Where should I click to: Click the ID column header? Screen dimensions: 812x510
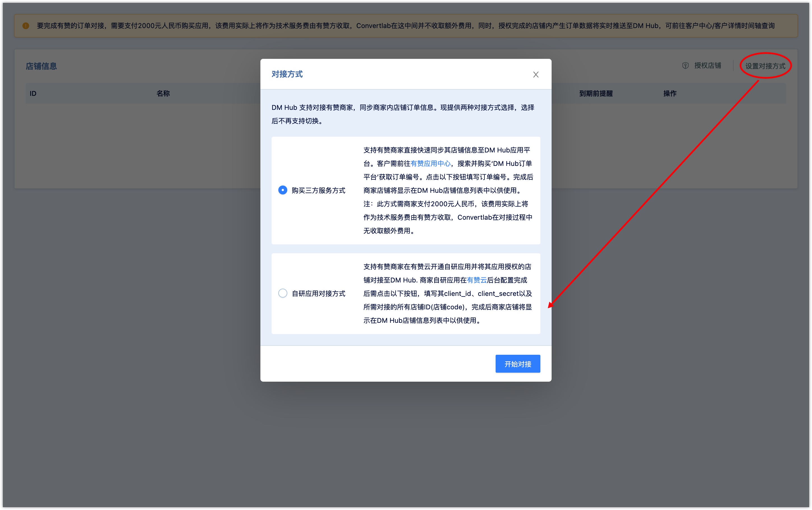coord(33,93)
